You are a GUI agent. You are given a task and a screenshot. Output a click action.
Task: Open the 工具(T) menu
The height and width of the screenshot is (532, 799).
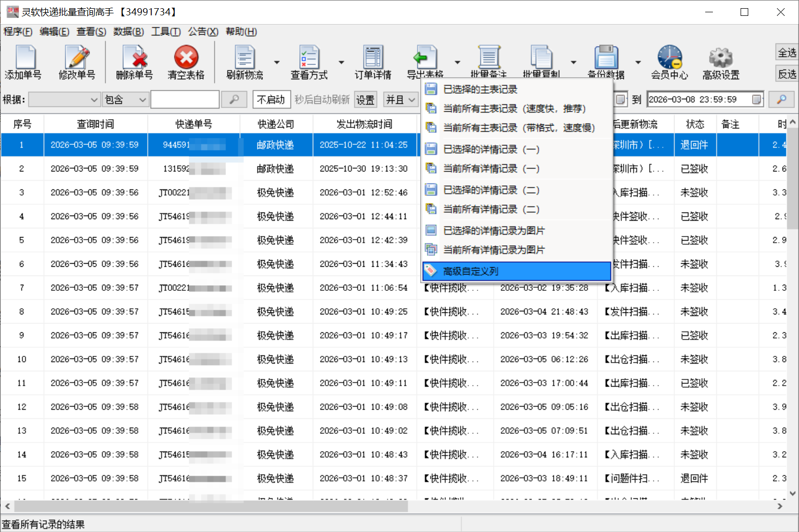166,32
